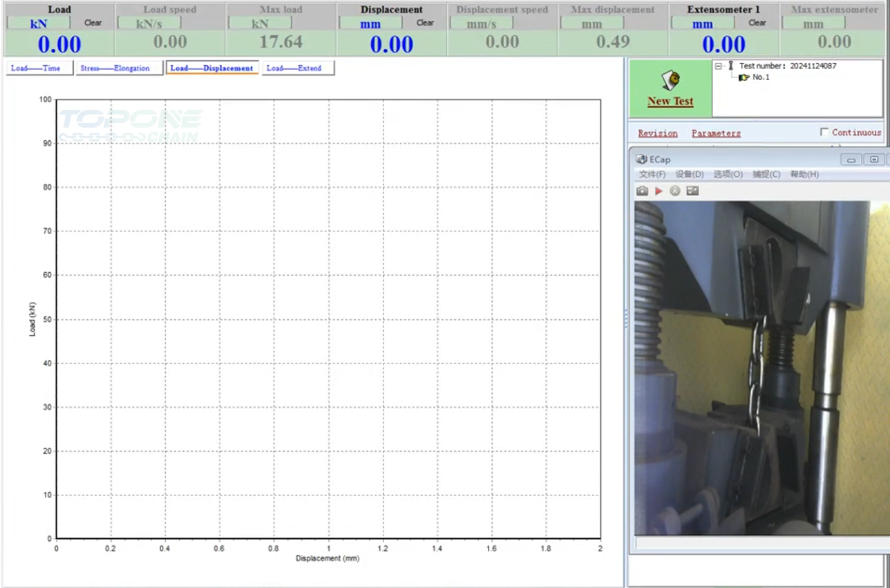This screenshot has height=588, width=890.
Task: Open the 文件(F) menu in ECap
Action: 652,175
